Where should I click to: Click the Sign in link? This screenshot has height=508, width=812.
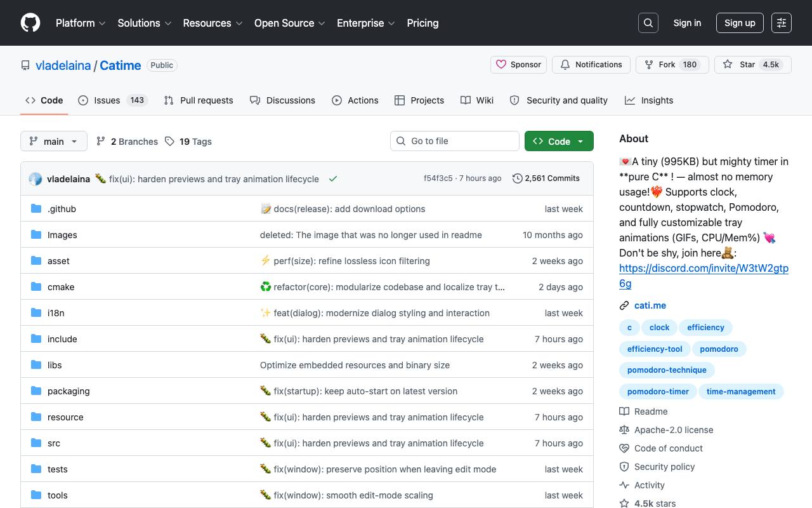click(x=687, y=23)
